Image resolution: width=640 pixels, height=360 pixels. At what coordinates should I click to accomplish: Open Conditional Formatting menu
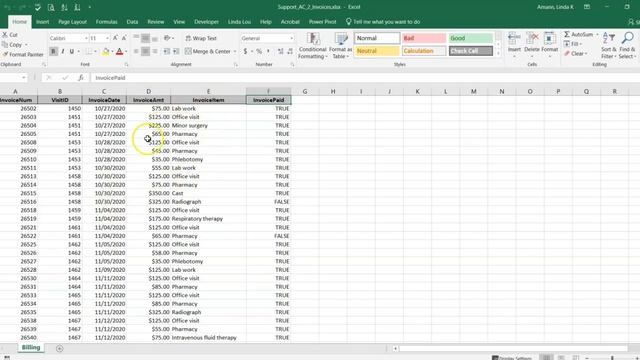coord(313,46)
